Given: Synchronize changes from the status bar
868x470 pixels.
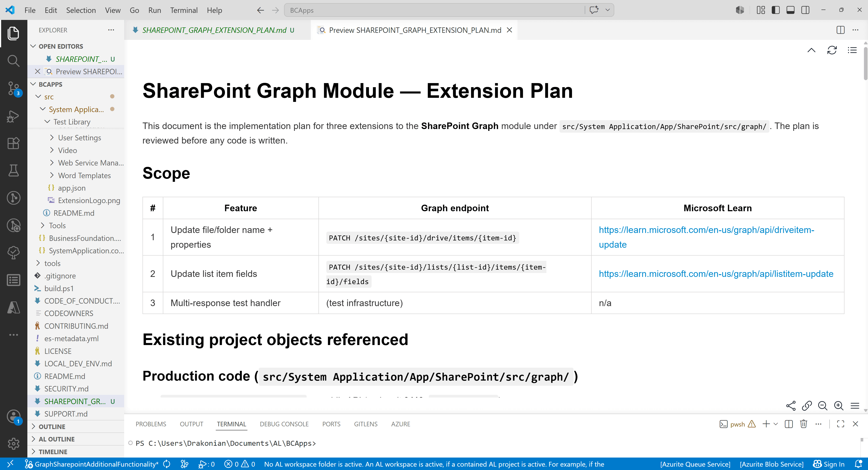Looking at the screenshot, I should [x=167, y=464].
